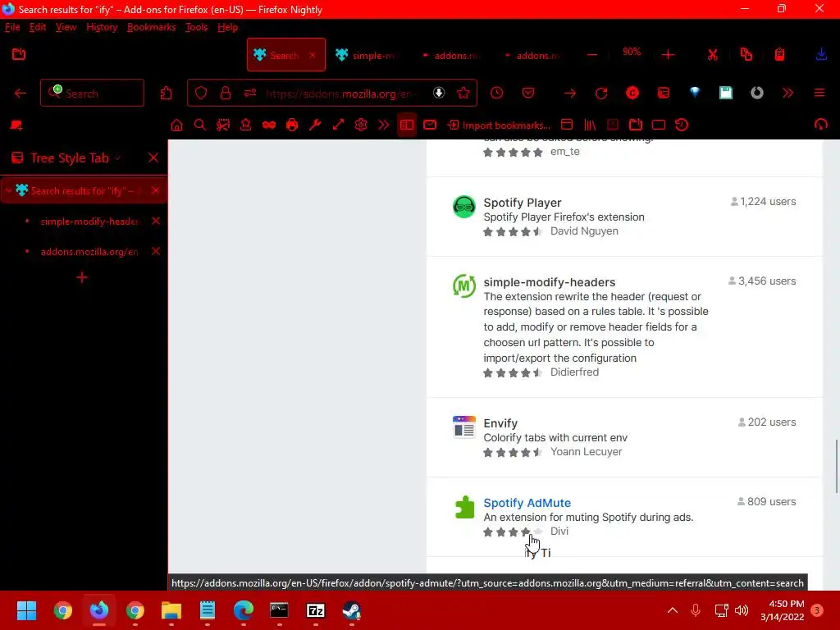Toggle the sidebars icon
The height and width of the screenshot is (630, 840).
tap(407, 126)
